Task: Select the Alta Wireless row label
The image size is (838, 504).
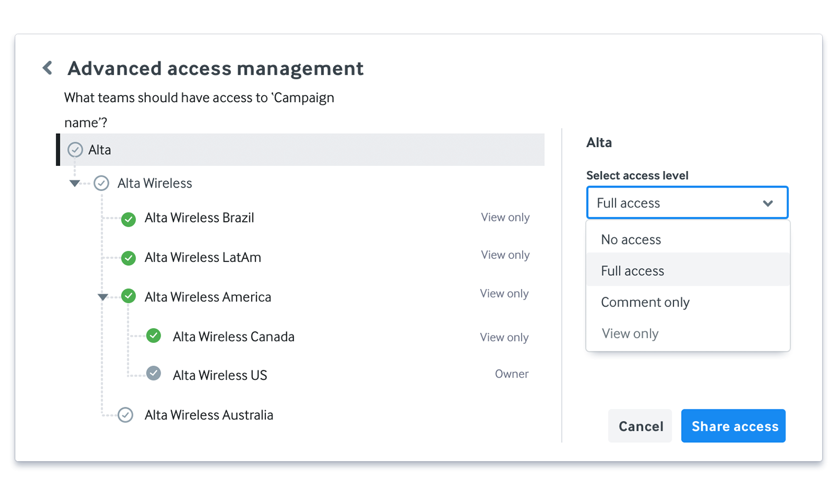Action: [155, 183]
